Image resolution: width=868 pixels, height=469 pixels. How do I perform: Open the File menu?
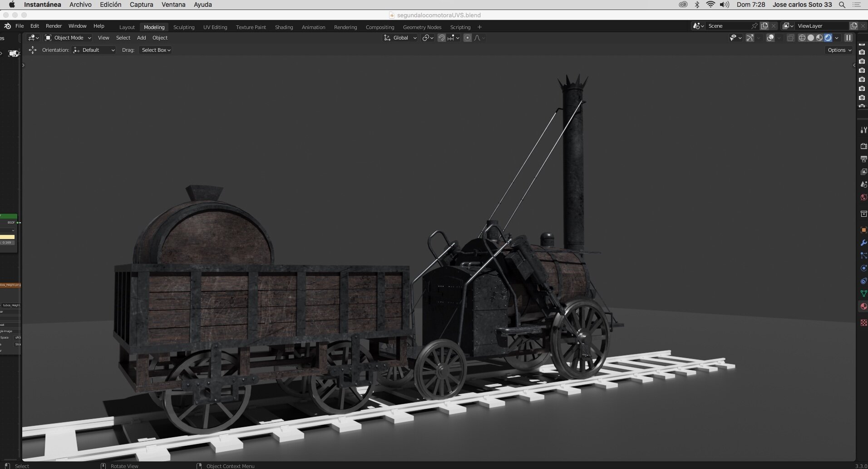click(20, 26)
